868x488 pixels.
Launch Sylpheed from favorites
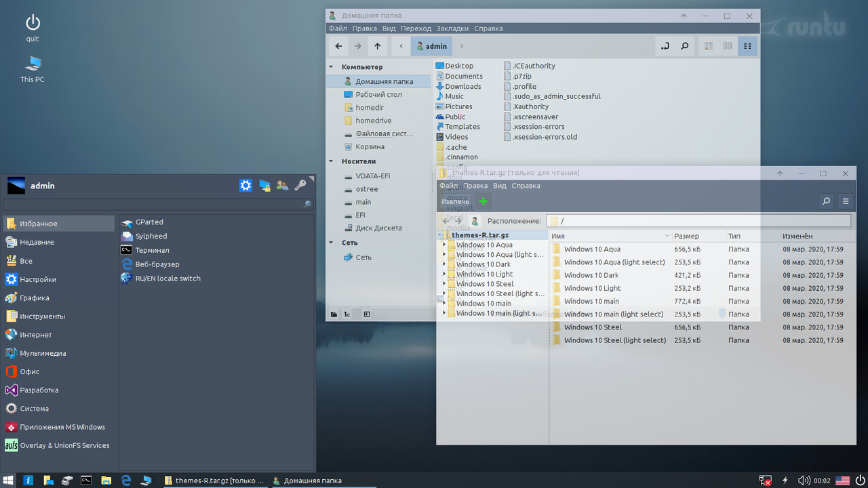click(144, 236)
